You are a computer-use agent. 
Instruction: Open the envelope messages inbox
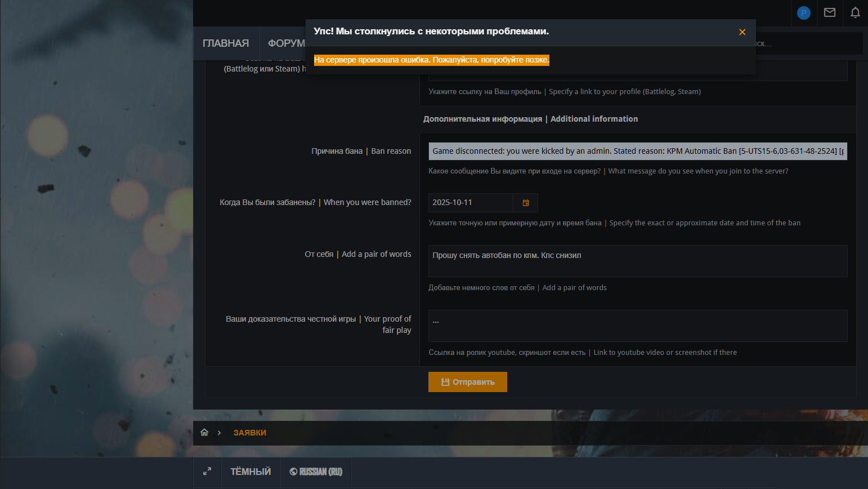[829, 12]
